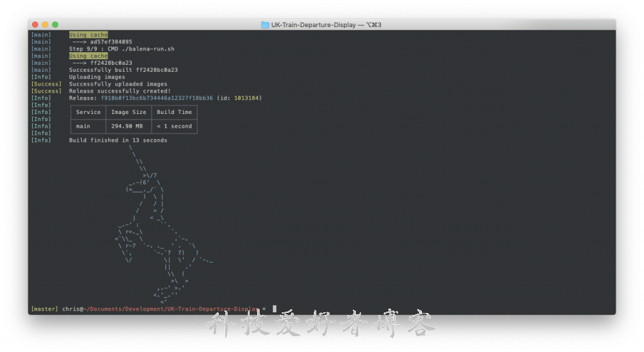Close the terminal window with red button
The width and height of the screenshot is (644, 352).
click(35, 25)
